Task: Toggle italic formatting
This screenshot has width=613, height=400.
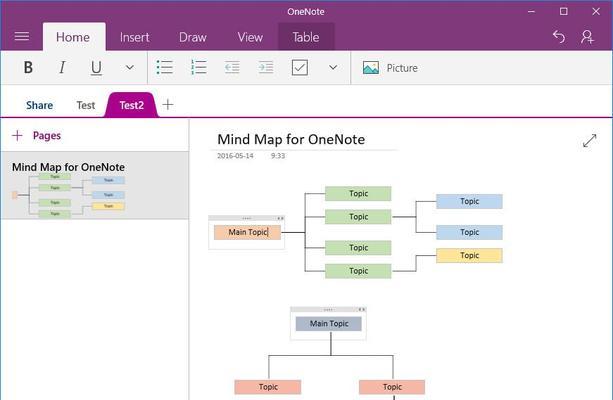Action: tap(62, 68)
